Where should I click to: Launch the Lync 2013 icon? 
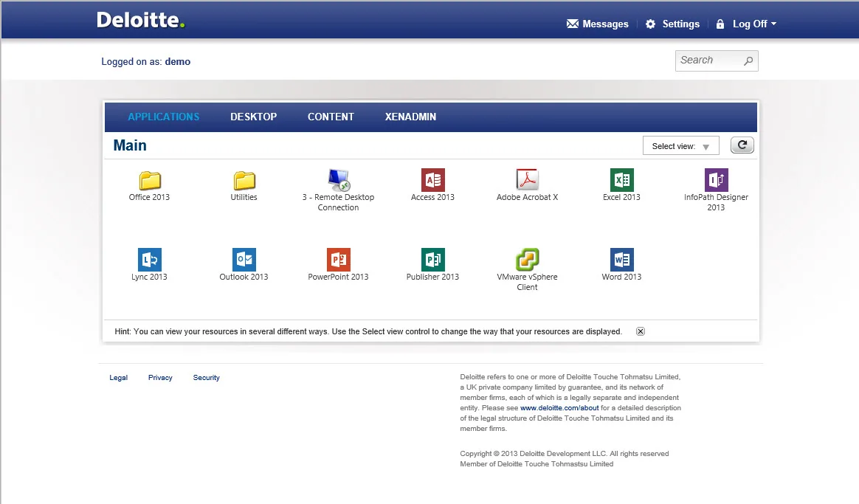(150, 260)
